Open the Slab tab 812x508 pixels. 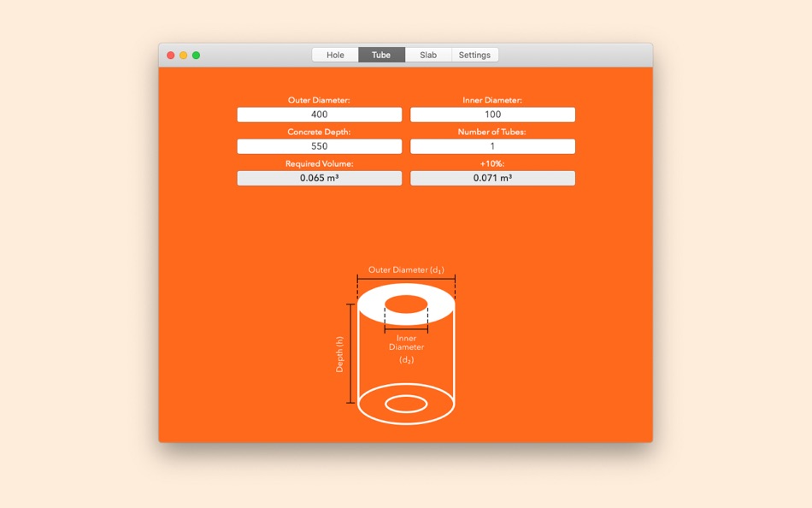coord(428,55)
